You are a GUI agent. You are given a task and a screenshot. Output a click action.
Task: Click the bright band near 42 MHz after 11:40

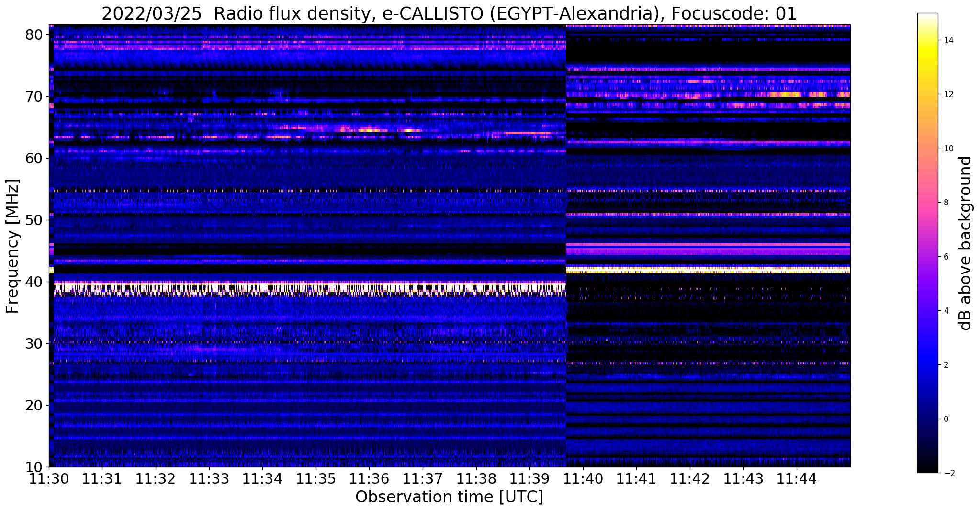pos(708,270)
